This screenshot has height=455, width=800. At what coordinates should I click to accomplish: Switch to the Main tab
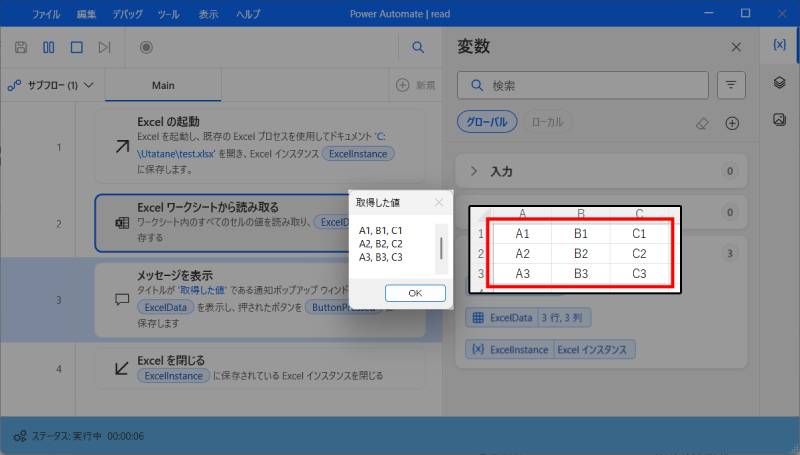pos(163,85)
